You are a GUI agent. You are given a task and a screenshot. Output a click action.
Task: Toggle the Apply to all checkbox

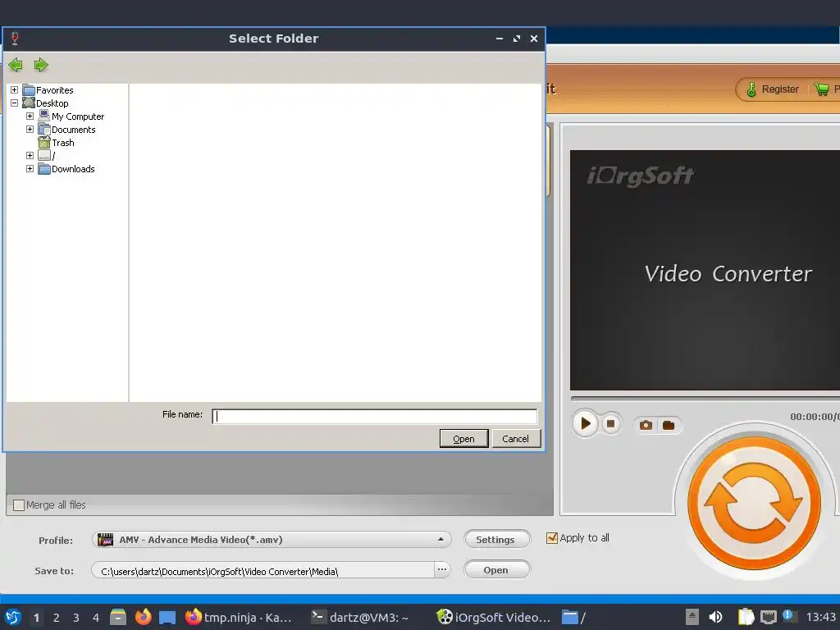coord(552,538)
